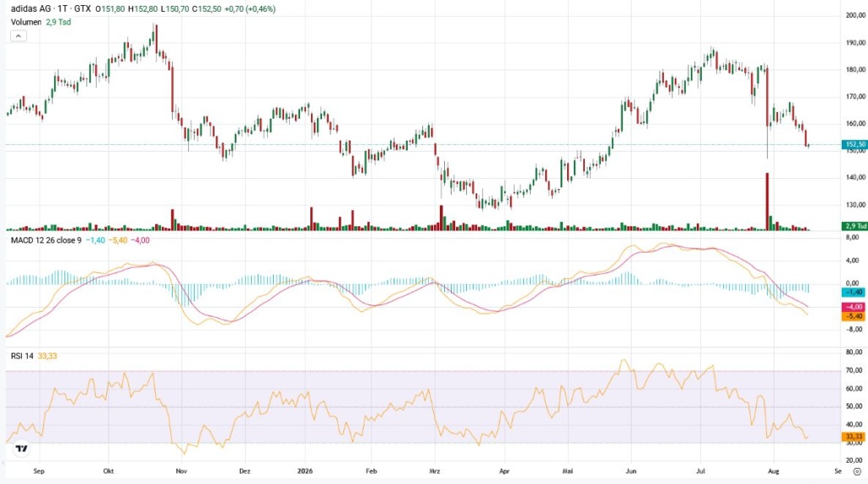Click the Okt label on time axis

108,471
